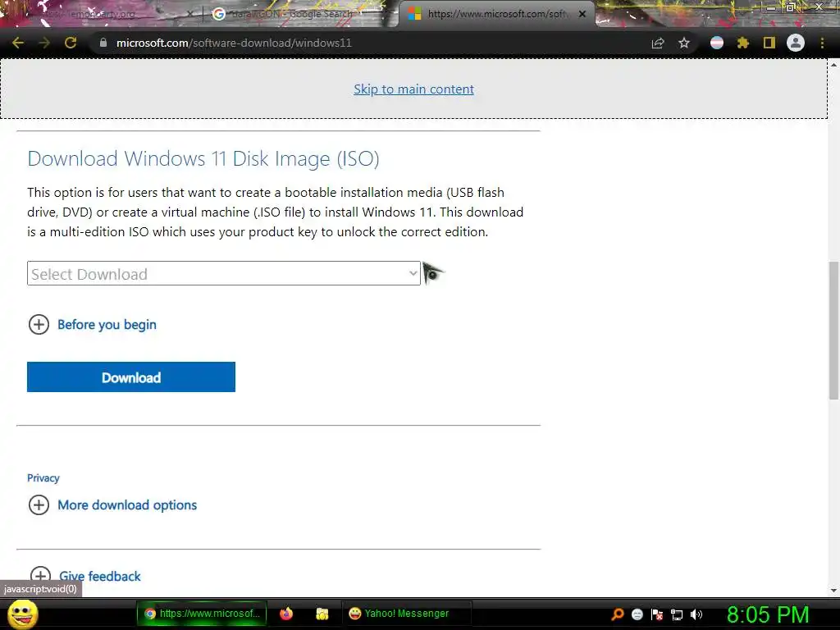Image resolution: width=840 pixels, height=630 pixels.
Task: Expand More download options
Action: click(112, 505)
